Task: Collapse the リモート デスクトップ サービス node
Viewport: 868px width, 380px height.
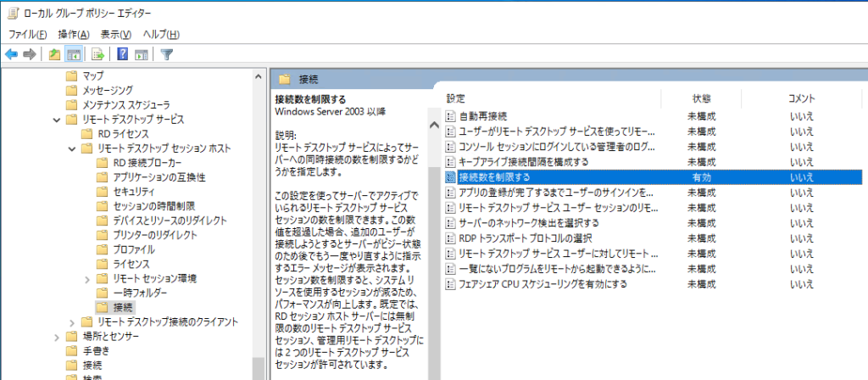Action: click(57, 119)
